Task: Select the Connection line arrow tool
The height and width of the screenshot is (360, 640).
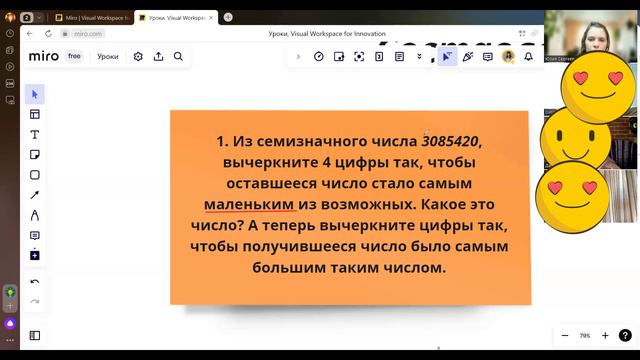Action: (35, 195)
